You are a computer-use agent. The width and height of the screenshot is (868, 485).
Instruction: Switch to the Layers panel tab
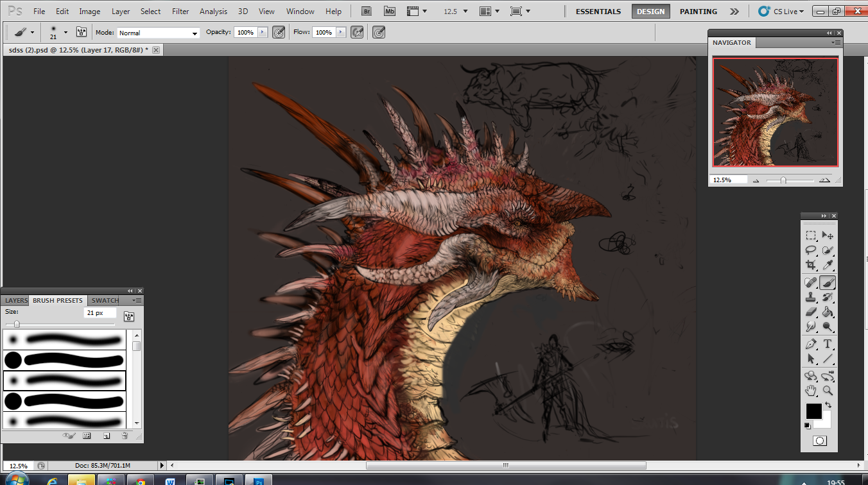click(16, 300)
